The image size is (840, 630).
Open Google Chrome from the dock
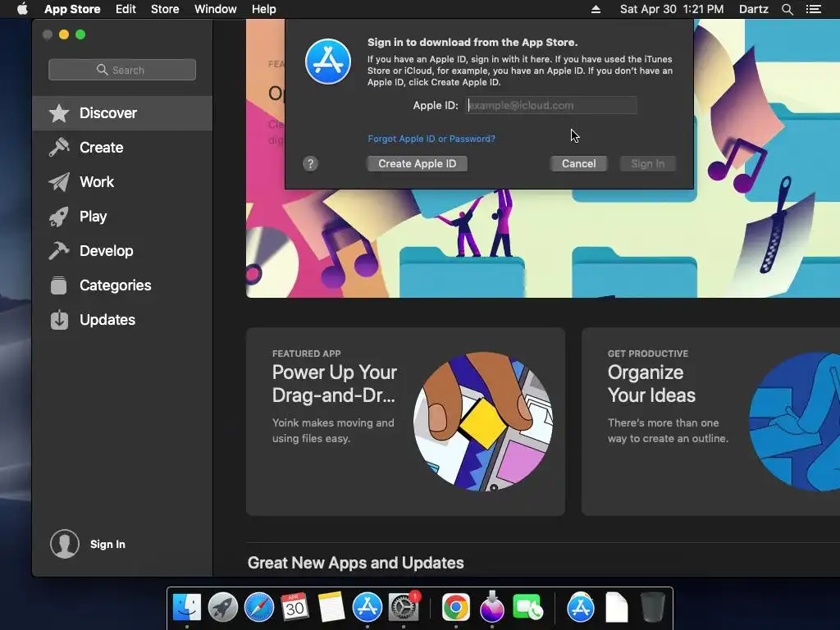click(x=456, y=608)
